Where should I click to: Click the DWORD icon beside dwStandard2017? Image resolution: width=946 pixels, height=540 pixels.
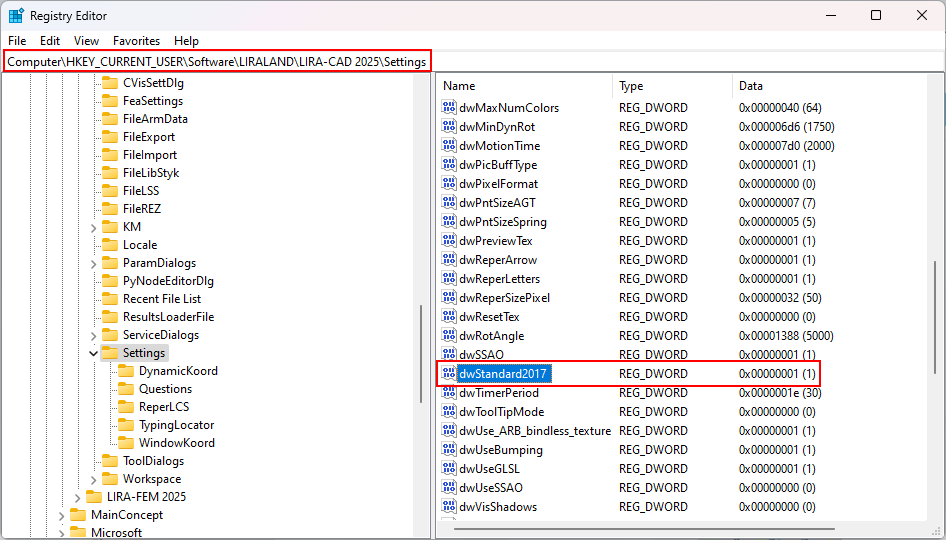coord(449,374)
